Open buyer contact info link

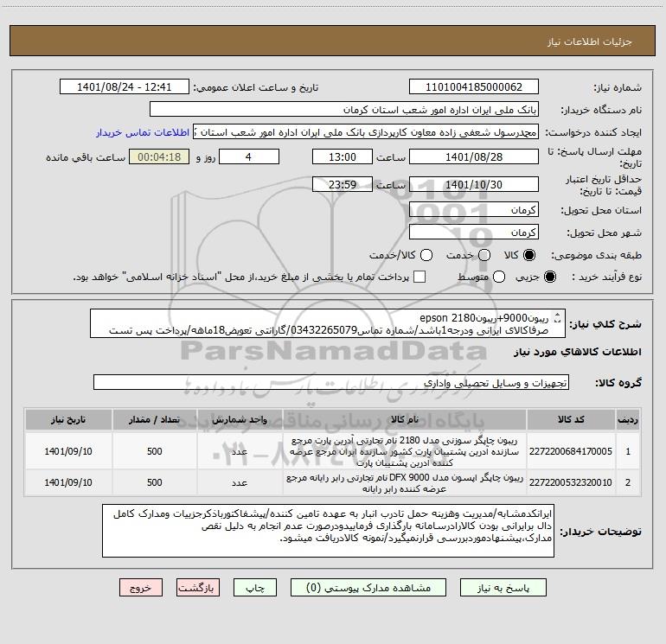click(143, 132)
